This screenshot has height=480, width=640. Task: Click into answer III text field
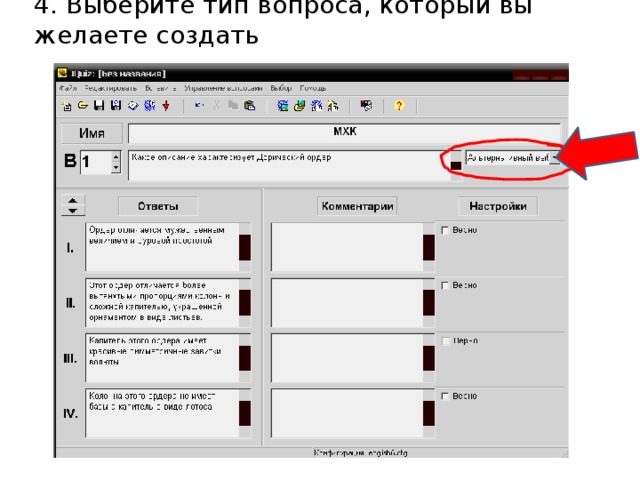pyautogui.click(x=162, y=358)
